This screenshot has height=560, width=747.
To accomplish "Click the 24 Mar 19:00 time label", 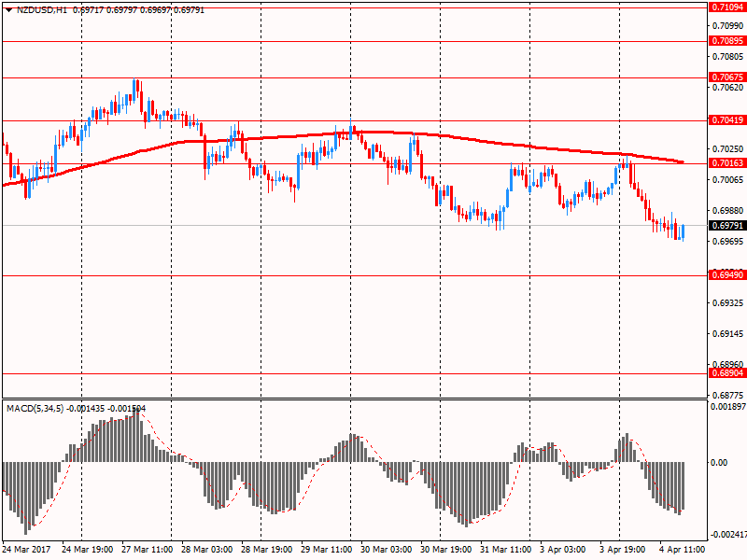I will click(88, 550).
